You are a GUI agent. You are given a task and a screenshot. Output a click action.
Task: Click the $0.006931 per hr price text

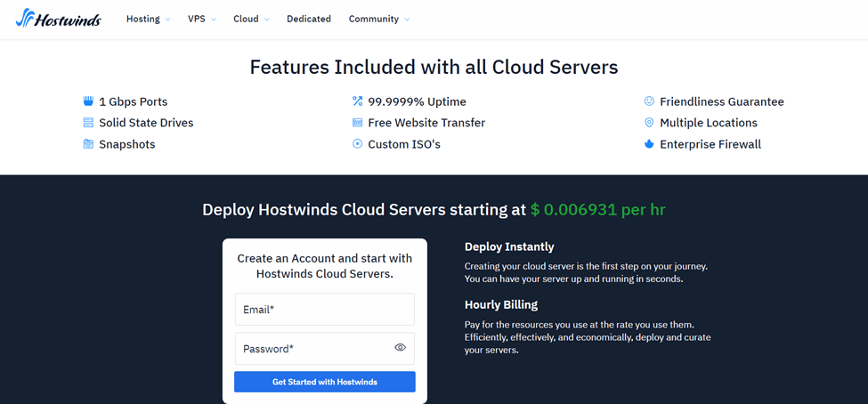click(x=597, y=210)
